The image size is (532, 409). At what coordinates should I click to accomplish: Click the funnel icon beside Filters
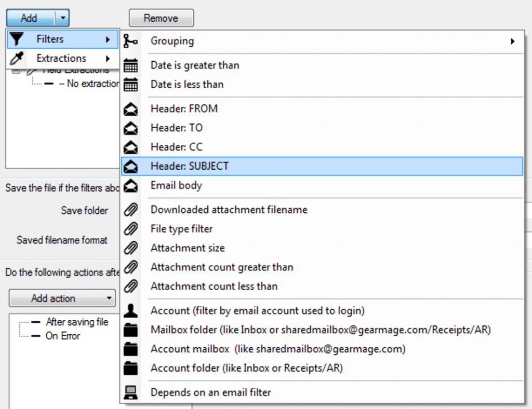(18, 39)
